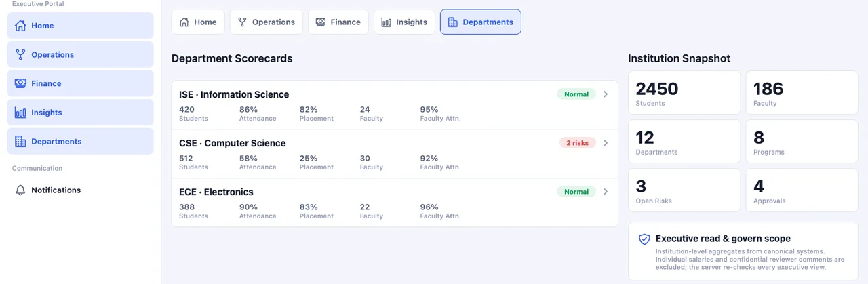Click the CSE · Computer Science title
868x284 pixels.
[233, 143]
